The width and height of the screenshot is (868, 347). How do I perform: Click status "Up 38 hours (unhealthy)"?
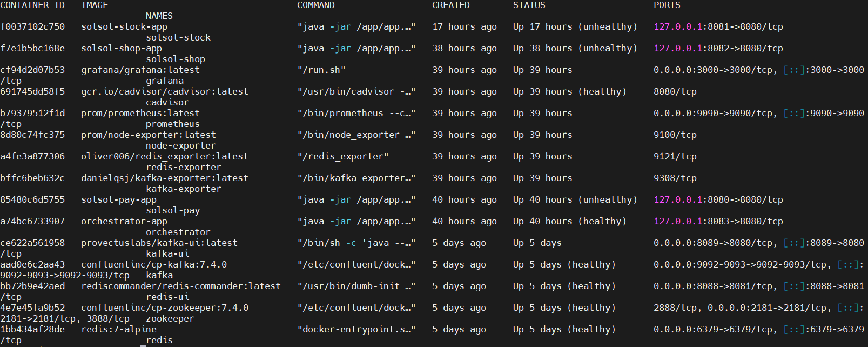pos(575,49)
